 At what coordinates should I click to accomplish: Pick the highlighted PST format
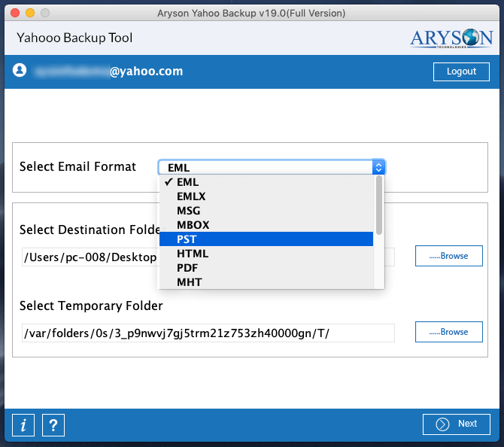(266, 239)
